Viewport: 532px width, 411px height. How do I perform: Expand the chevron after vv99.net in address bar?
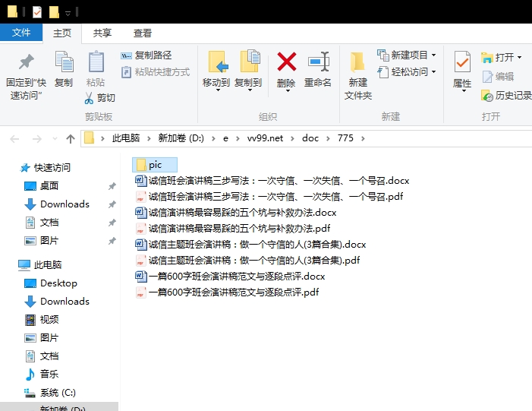[x=292, y=138]
